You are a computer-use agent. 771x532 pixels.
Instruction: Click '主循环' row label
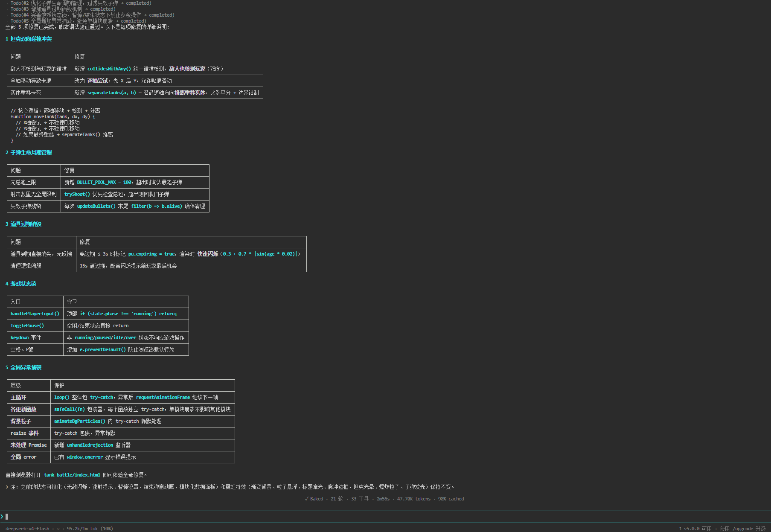(x=18, y=397)
